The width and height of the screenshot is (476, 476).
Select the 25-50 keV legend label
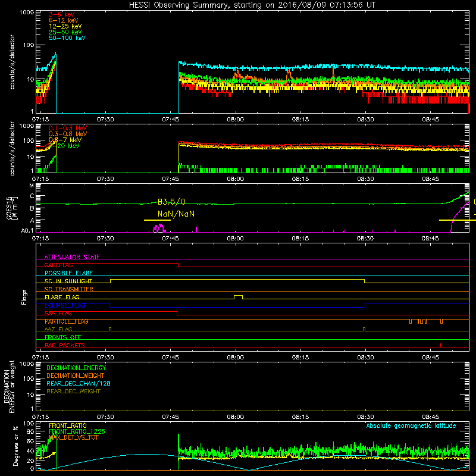tap(65, 32)
